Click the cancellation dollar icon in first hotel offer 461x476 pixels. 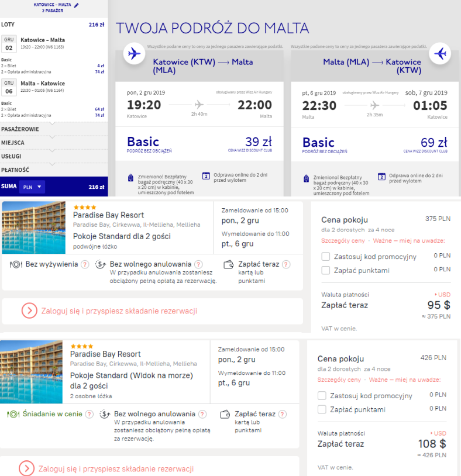click(x=101, y=264)
